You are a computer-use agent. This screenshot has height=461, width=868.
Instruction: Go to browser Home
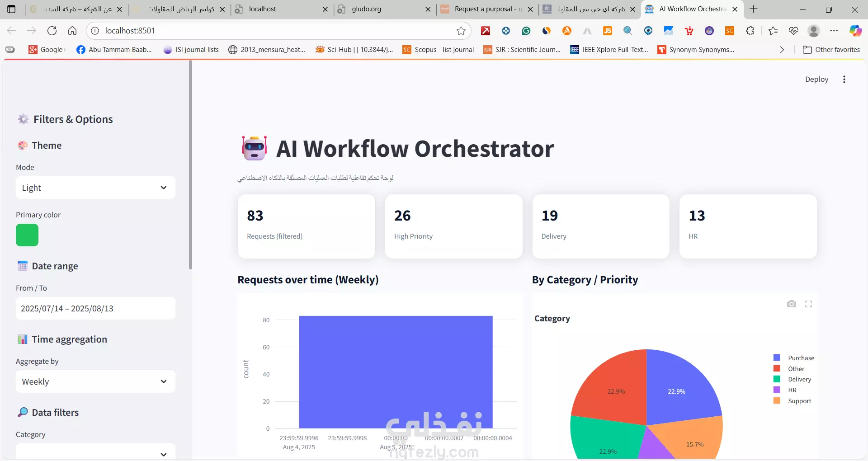[x=72, y=31]
